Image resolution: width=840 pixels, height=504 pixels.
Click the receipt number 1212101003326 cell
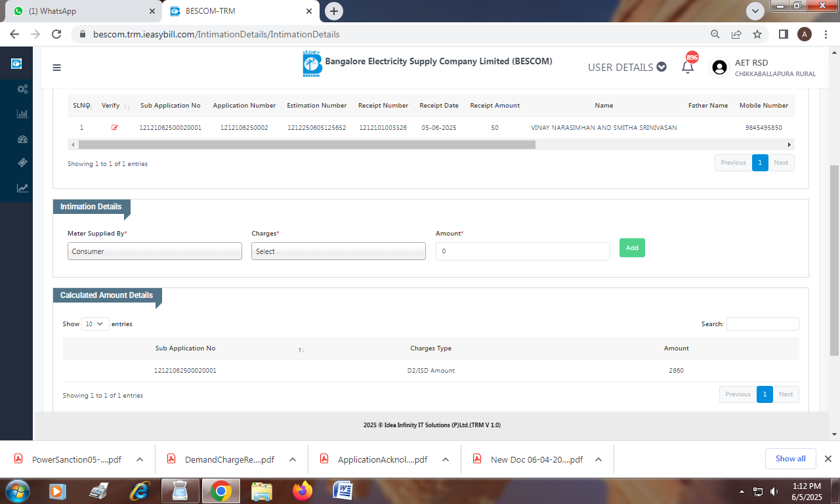tap(383, 128)
